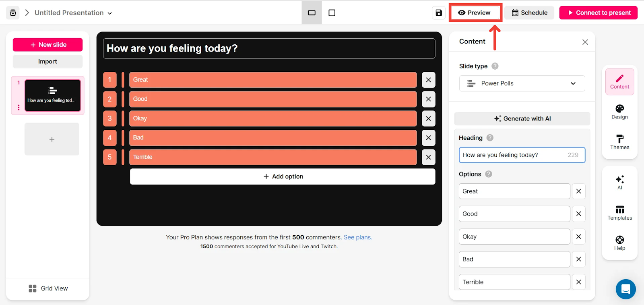Viewport: 644px width, 305px height.
Task: Expand the Untitled Presentation title dropdown
Action: pyautogui.click(x=109, y=13)
